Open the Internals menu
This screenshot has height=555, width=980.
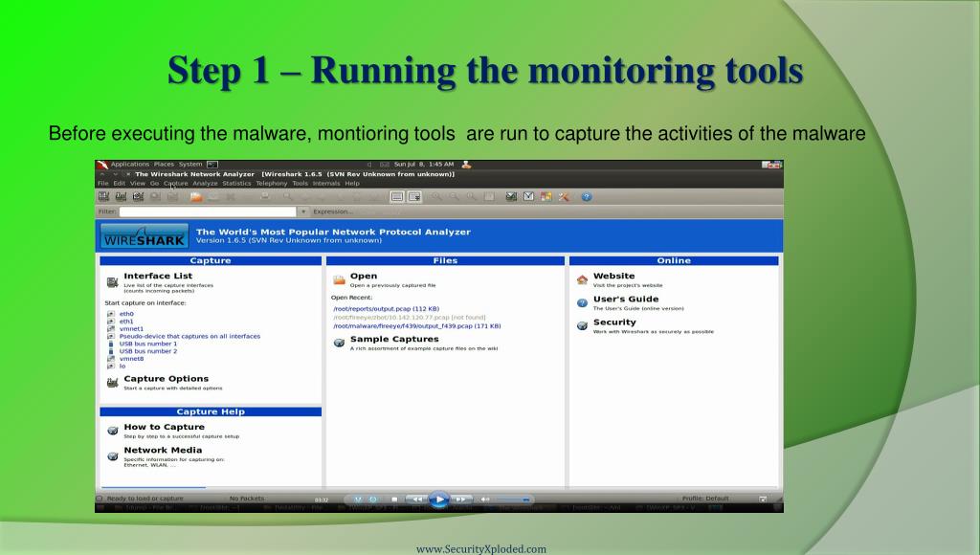pos(326,183)
